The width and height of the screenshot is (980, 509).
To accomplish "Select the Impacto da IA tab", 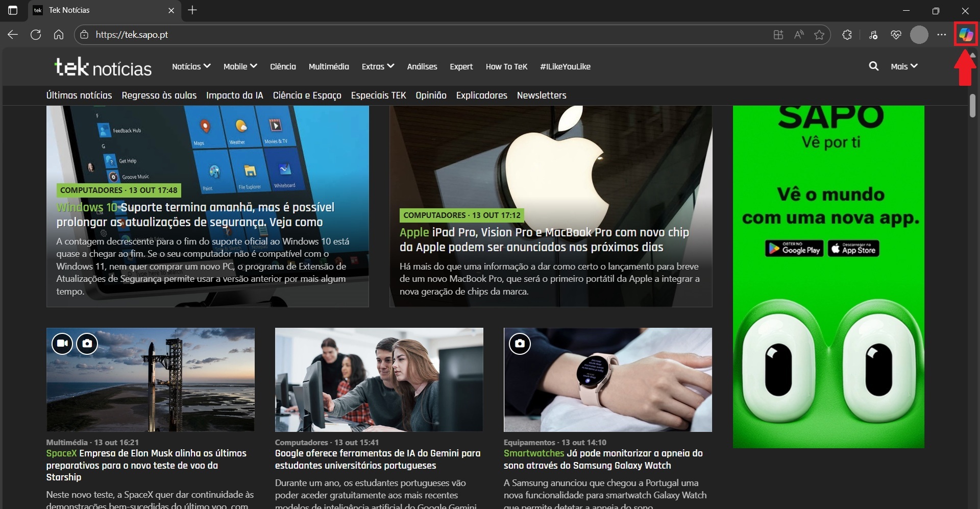I will point(234,95).
